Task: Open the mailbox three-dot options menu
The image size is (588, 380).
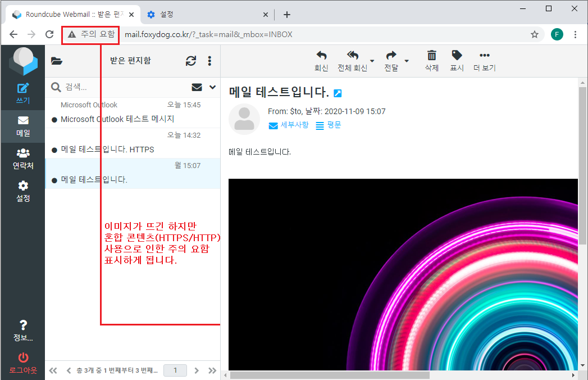Action: [209, 61]
